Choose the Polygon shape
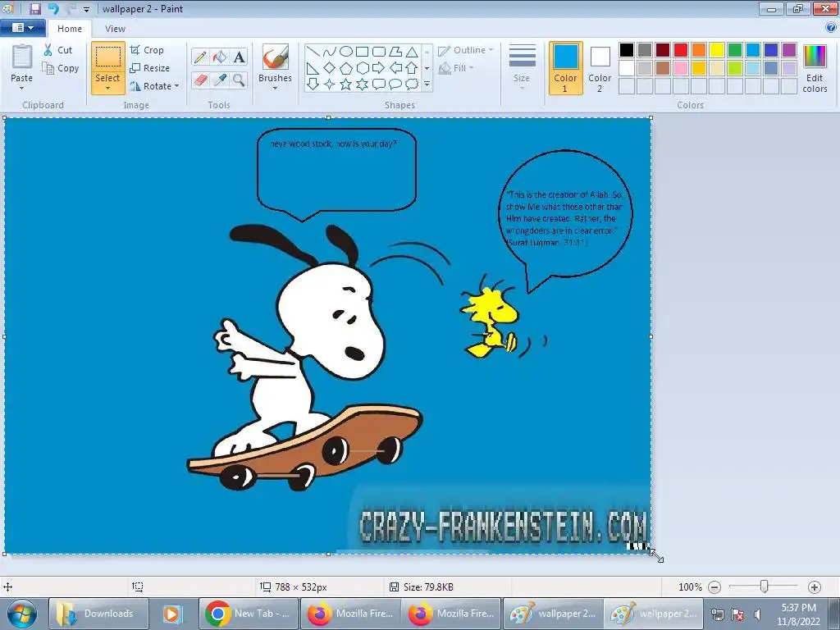840x630 pixels. click(395, 52)
